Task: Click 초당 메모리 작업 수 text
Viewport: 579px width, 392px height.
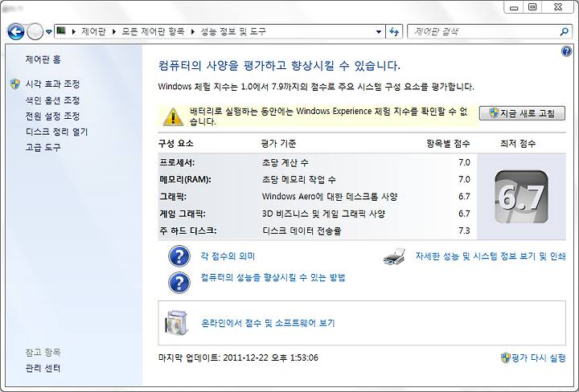Action: 298,180
